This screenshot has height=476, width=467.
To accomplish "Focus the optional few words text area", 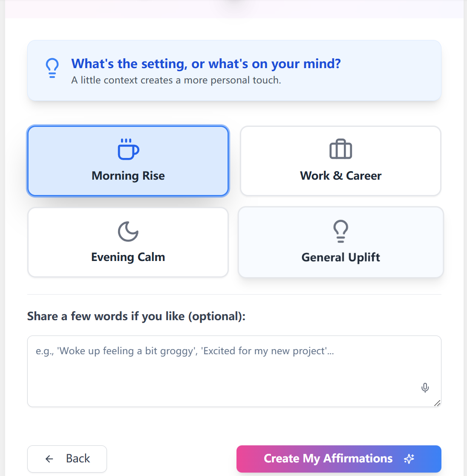I will click(x=234, y=371).
